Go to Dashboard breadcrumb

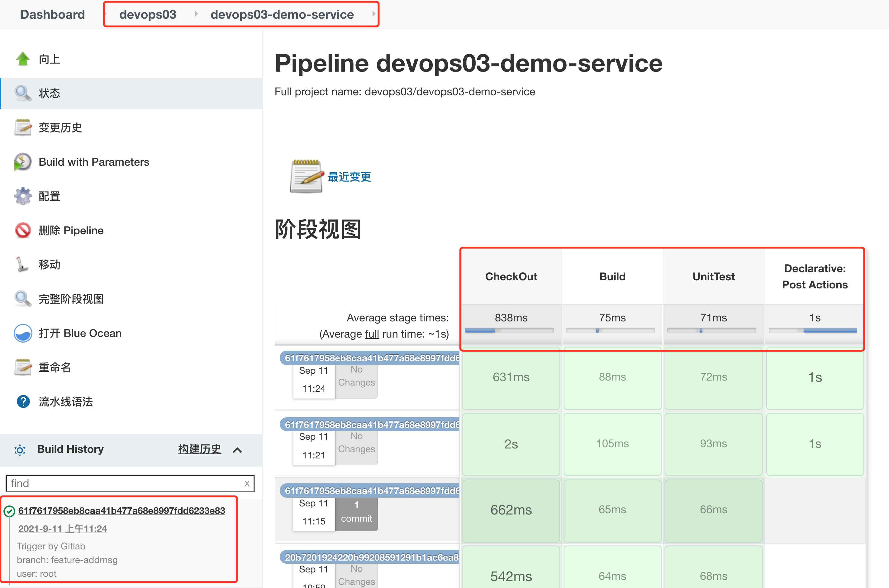53,14
